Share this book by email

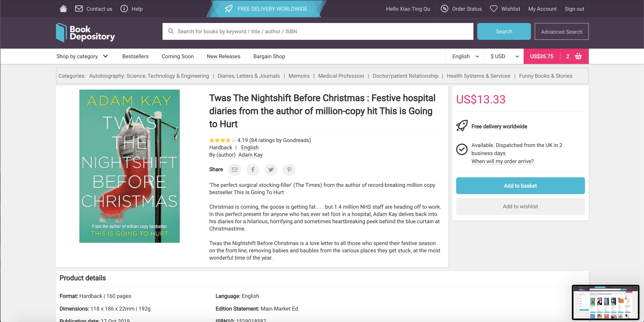click(x=234, y=169)
